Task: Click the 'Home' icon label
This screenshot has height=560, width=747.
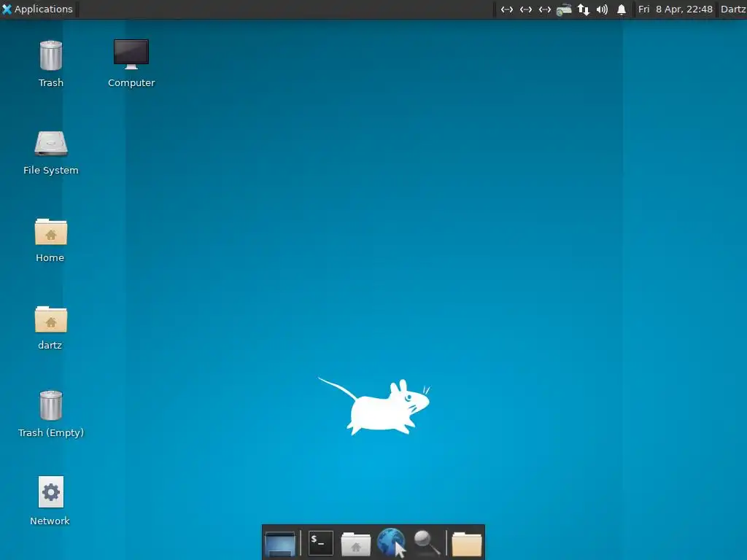Action: click(50, 257)
